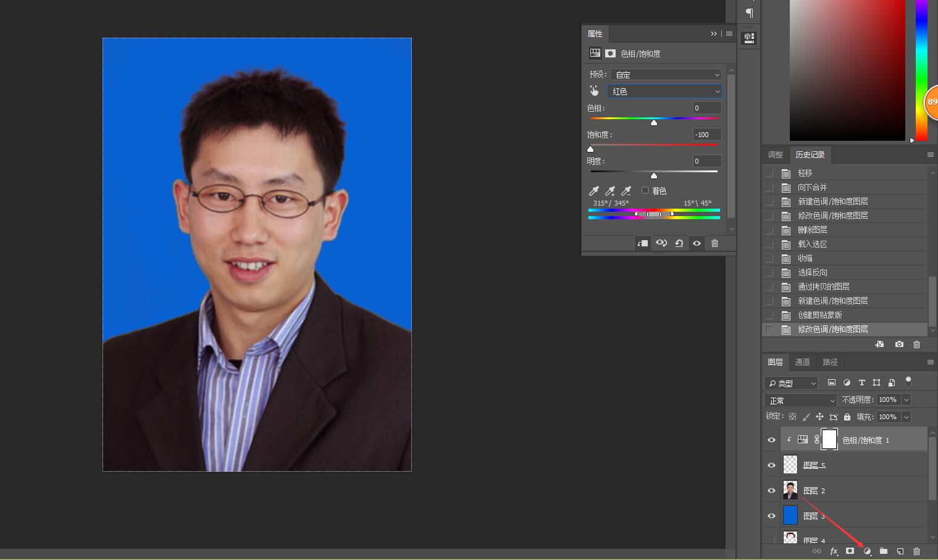
Task: Click the reset adjustment arrow icon in Properties
Action: [679, 243]
